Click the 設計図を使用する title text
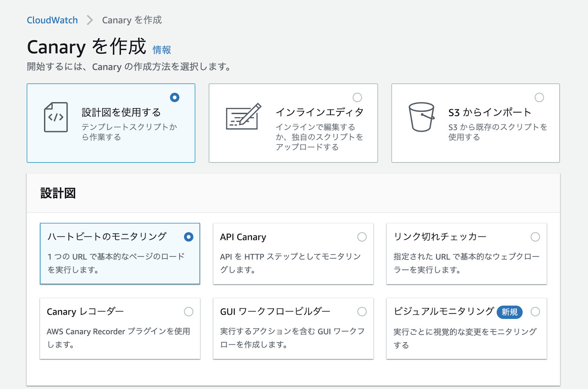This screenshot has width=588, height=389. 121,112
